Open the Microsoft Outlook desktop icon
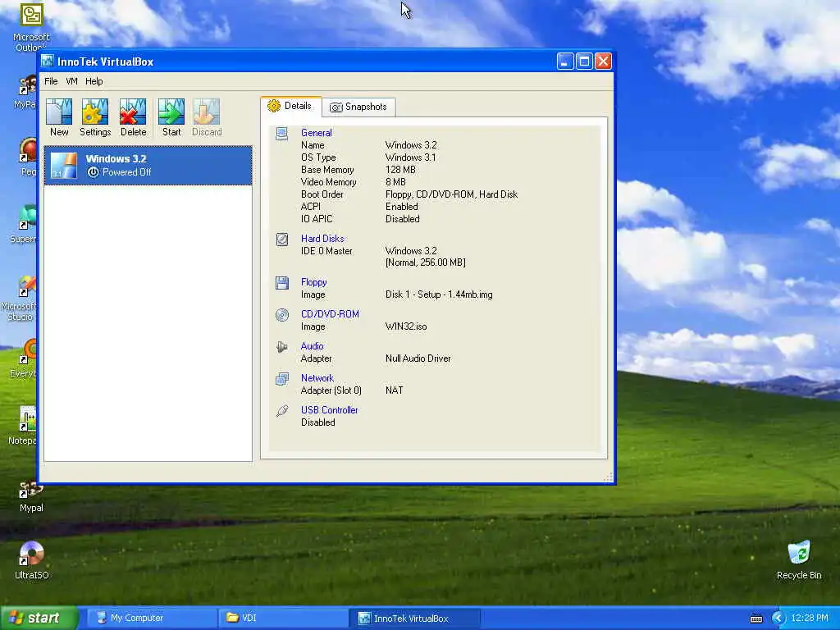 point(32,15)
